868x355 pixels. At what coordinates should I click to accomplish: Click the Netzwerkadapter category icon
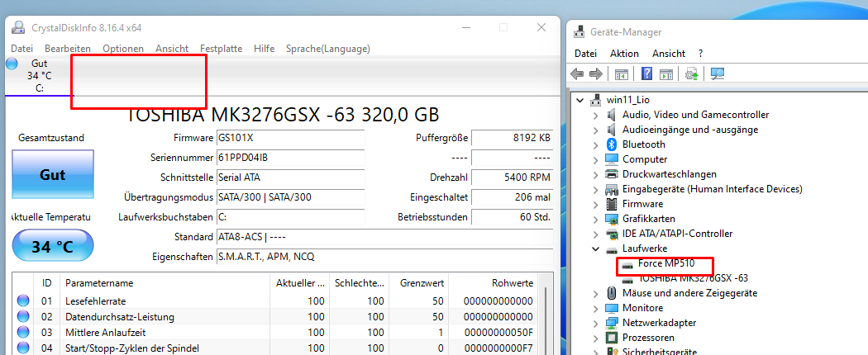[612, 323]
